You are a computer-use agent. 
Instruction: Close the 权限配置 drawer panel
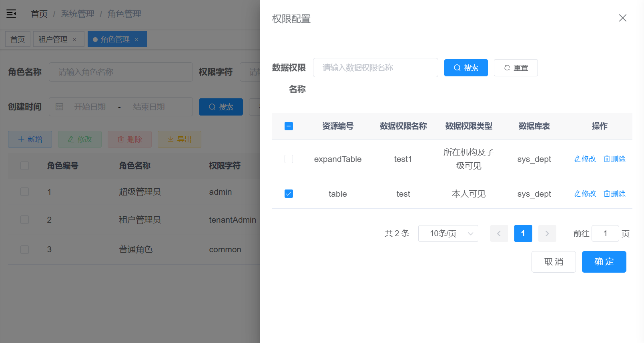622,18
